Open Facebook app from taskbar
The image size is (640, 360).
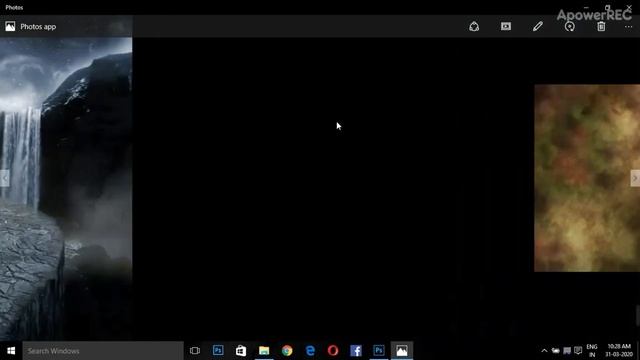[x=356, y=351]
